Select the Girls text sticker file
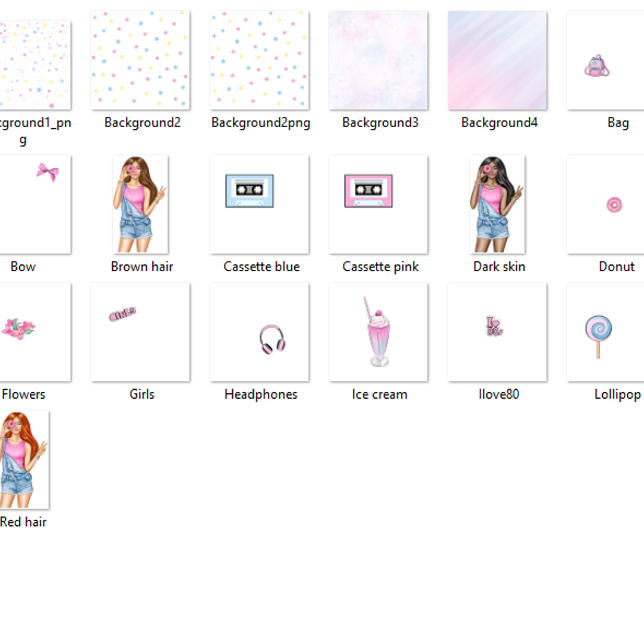644x644 pixels. 140,332
